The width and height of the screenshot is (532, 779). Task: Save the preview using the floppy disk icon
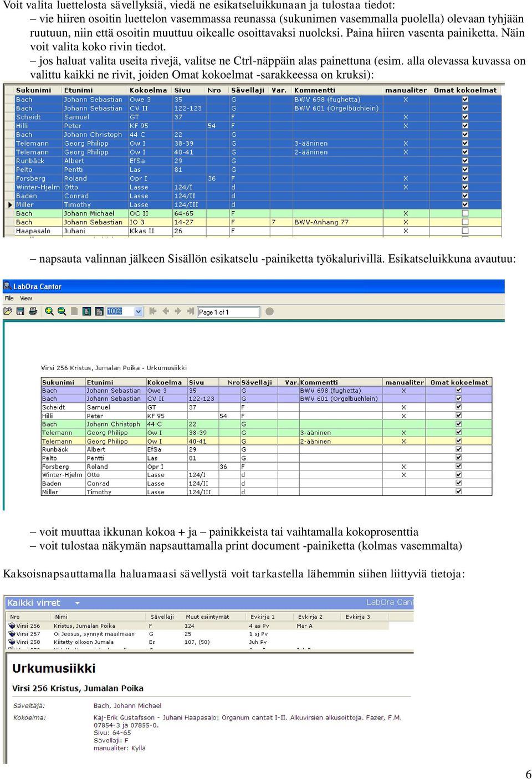click(x=21, y=311)
